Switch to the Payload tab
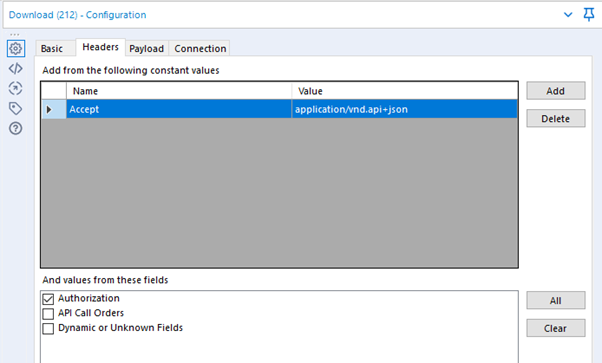Screen dimensions: 602x363 pos(147,48)
